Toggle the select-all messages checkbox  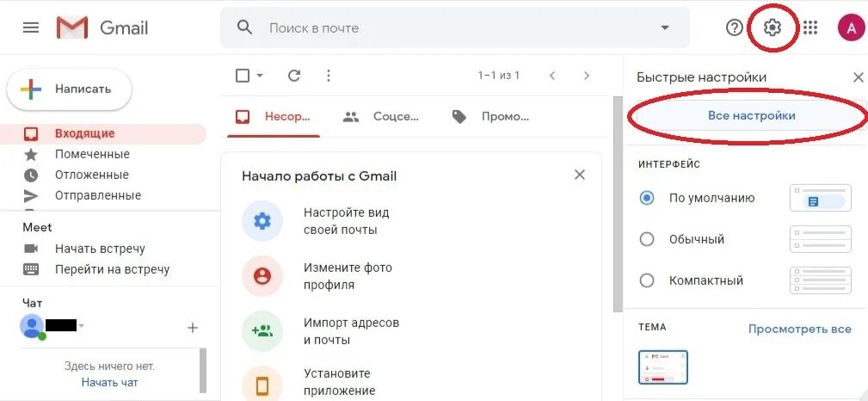pos(243,76)
